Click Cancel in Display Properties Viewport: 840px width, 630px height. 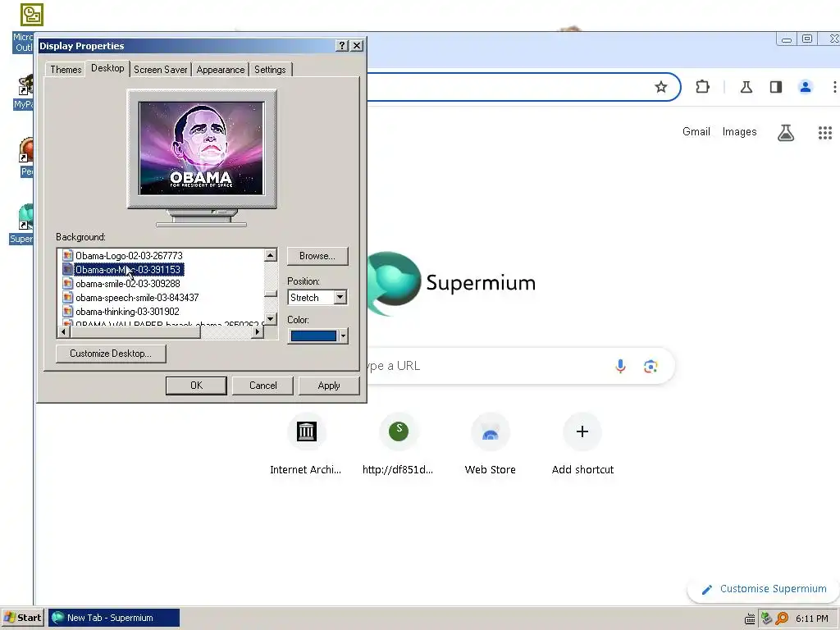(x=262, y=386)
